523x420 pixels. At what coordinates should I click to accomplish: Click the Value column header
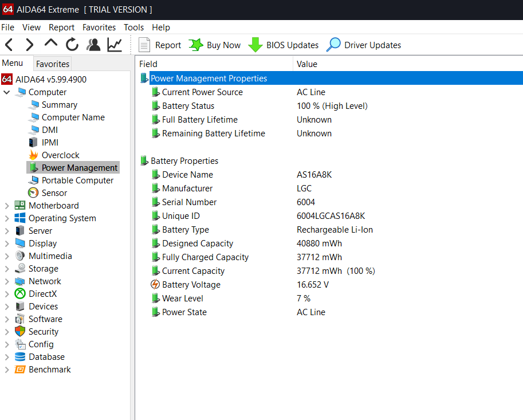[307, 64]
